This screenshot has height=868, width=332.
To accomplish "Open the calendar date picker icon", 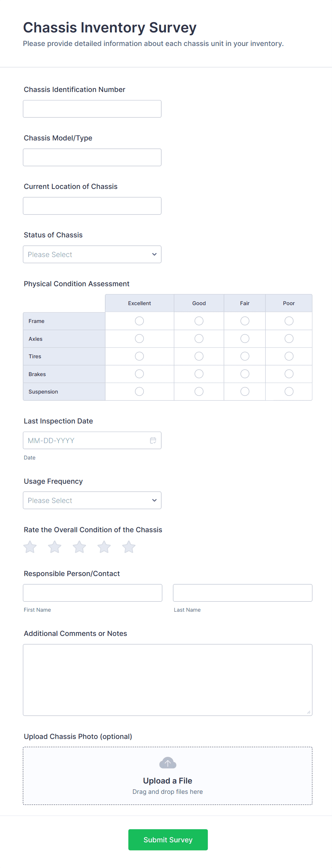I will tap(153, 441).
